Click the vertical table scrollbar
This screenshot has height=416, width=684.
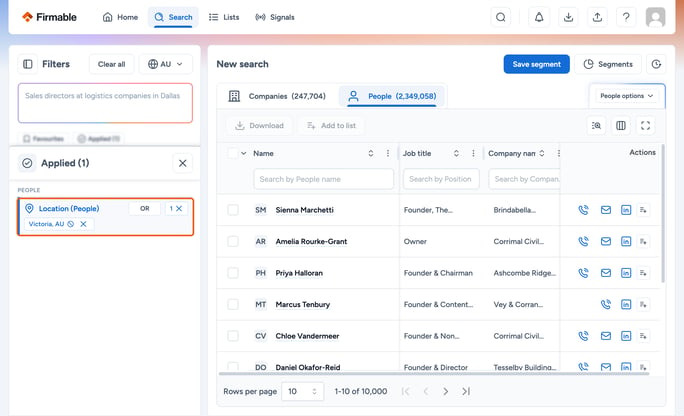pyautogui.click(x=663, y=214)
